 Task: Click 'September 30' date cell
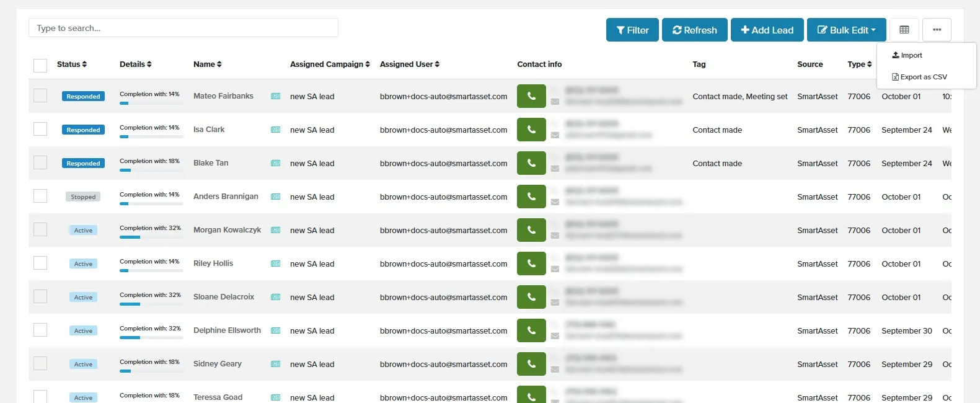[x=907, y=330]
